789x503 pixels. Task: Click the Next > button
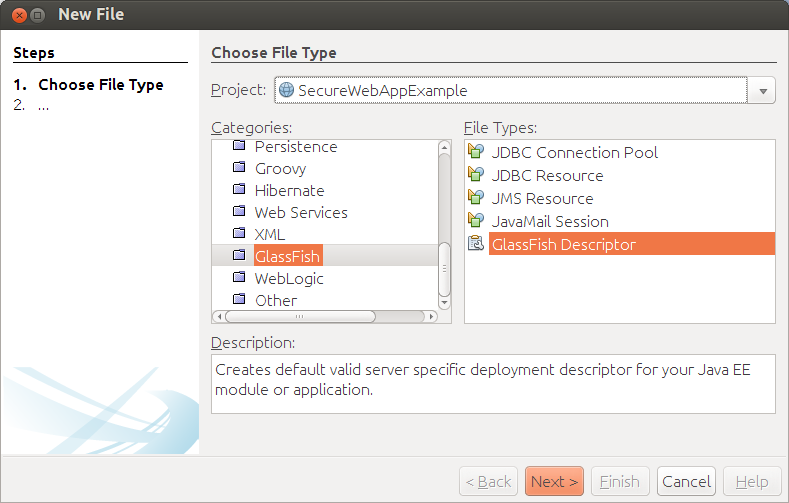554,481
